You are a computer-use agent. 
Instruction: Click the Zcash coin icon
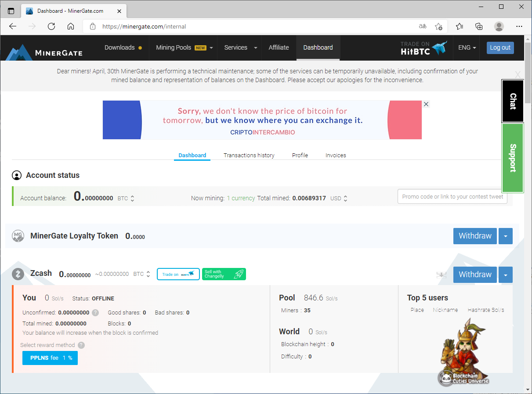pyautogui.click(x=18, y=275)
